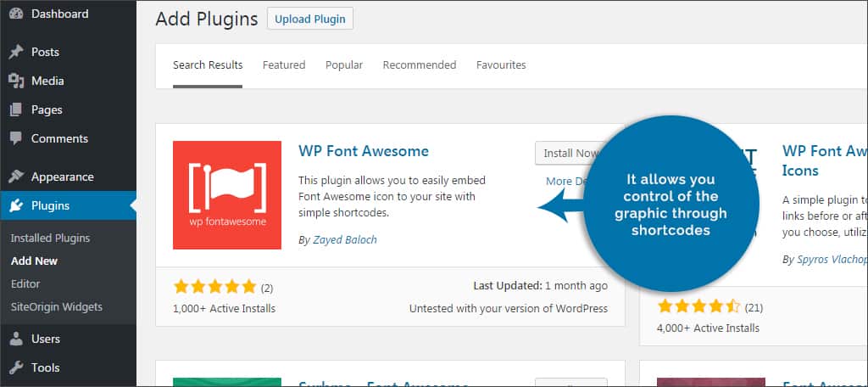Switch to Search Results tab
Screen dimensions: 868x387
(x=208, y=64)
